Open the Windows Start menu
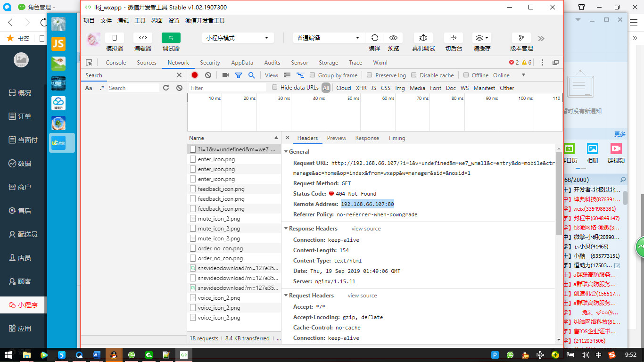Image resolution: width=644 pixels, height=362 pixels. point(8,355)
